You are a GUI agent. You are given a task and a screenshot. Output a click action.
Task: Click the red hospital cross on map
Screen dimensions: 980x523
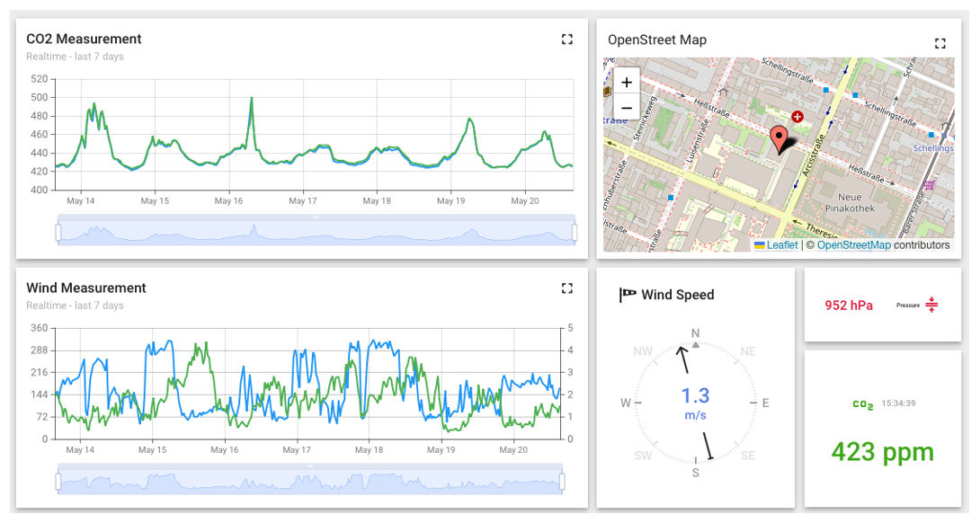pos(797,117)
